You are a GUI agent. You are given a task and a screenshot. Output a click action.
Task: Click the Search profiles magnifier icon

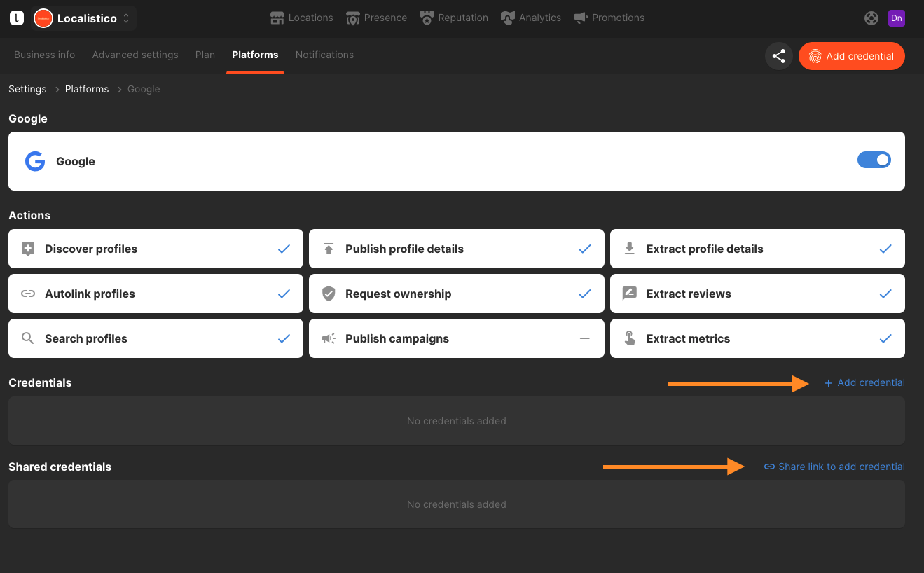coord(28,338)
